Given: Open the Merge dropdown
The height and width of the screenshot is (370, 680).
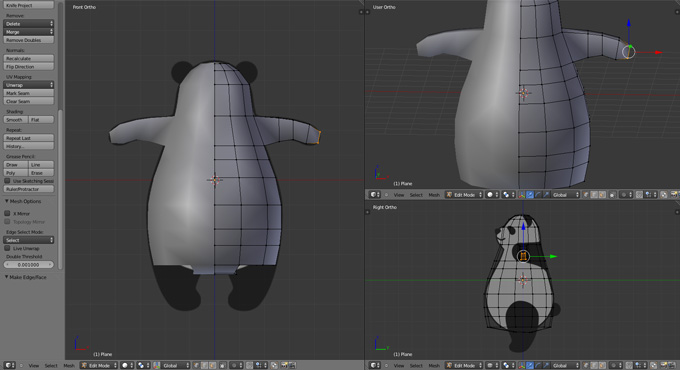Looking at the screenshot, I should click(29, 32).
